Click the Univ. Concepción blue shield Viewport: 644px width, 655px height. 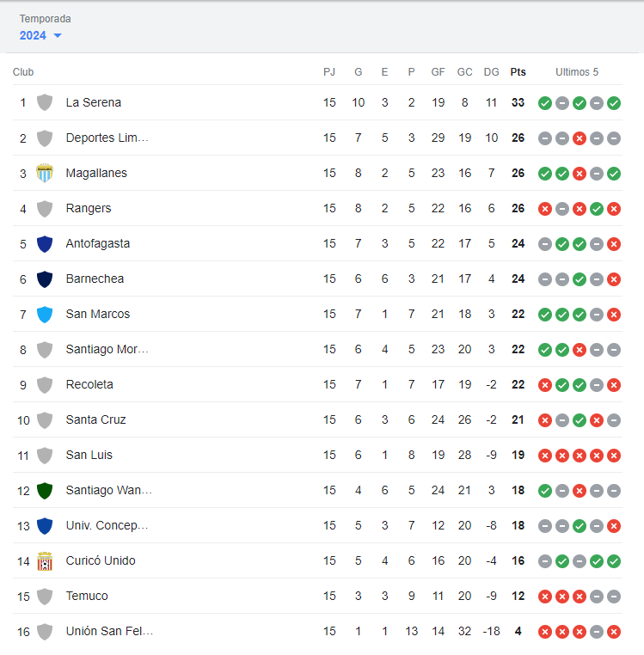tap(45, 525)
